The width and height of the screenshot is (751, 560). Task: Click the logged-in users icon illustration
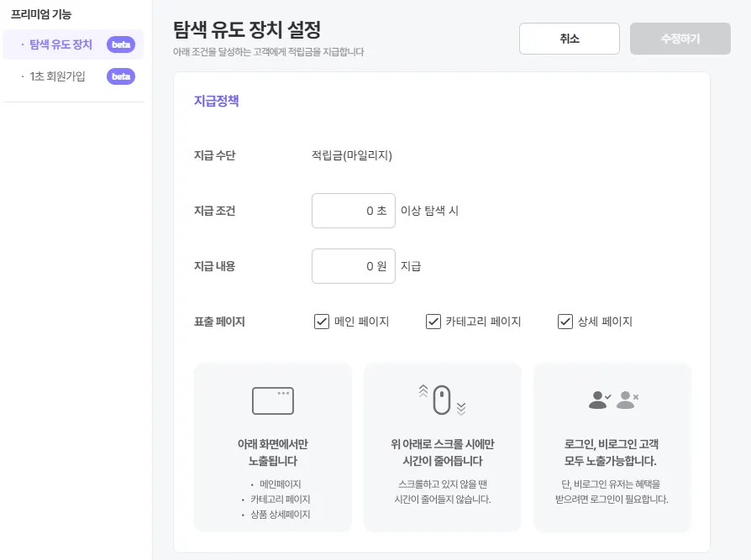(613, 400)
